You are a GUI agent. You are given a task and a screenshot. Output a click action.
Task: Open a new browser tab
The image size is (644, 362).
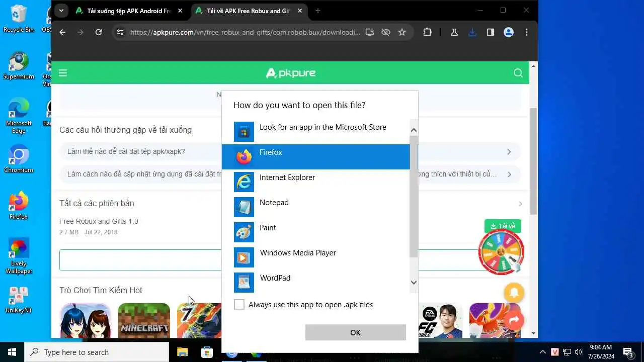317,11
